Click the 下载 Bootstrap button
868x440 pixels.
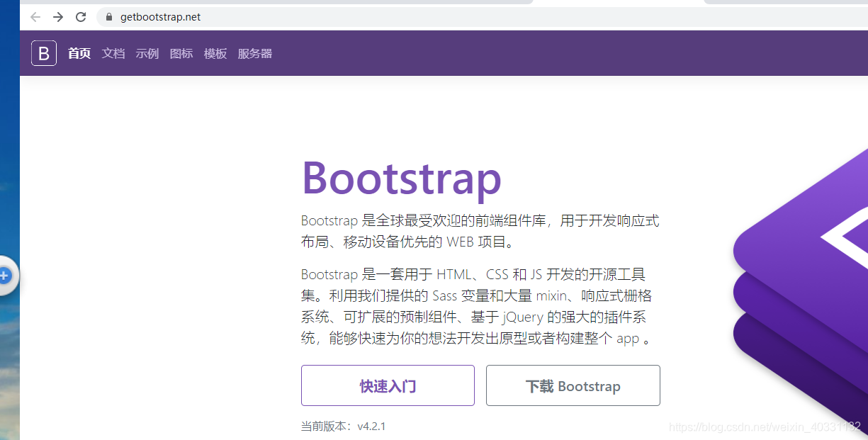[573, 385]
